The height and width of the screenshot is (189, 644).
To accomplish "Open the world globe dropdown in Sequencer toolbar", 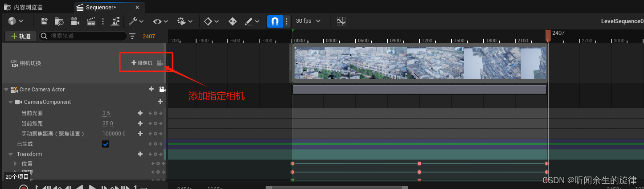I will coord(16,21).
